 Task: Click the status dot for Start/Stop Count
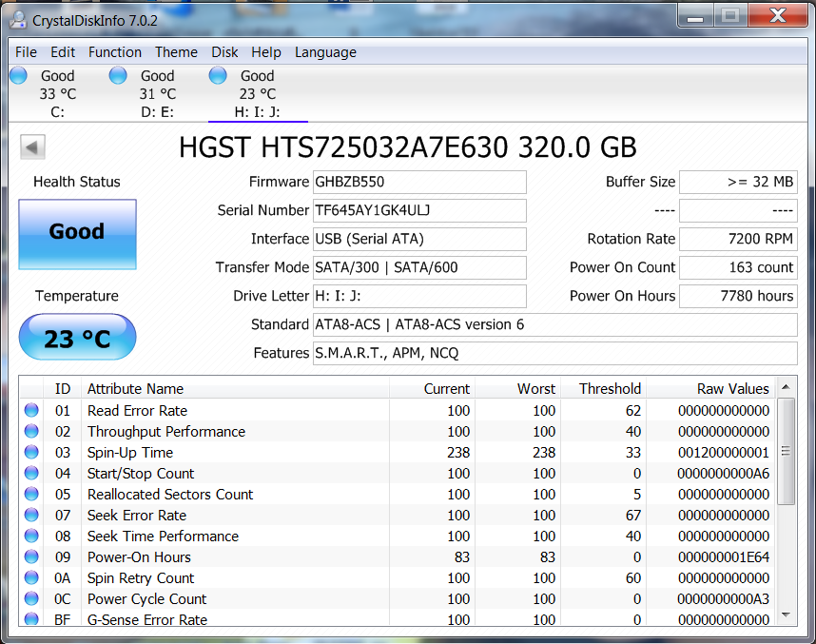(x=31, y=473)
